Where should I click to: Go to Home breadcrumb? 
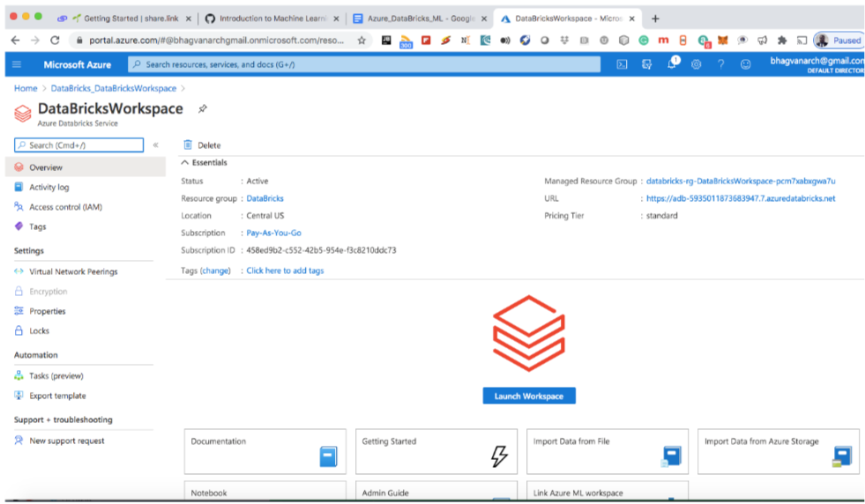point(26,88)
